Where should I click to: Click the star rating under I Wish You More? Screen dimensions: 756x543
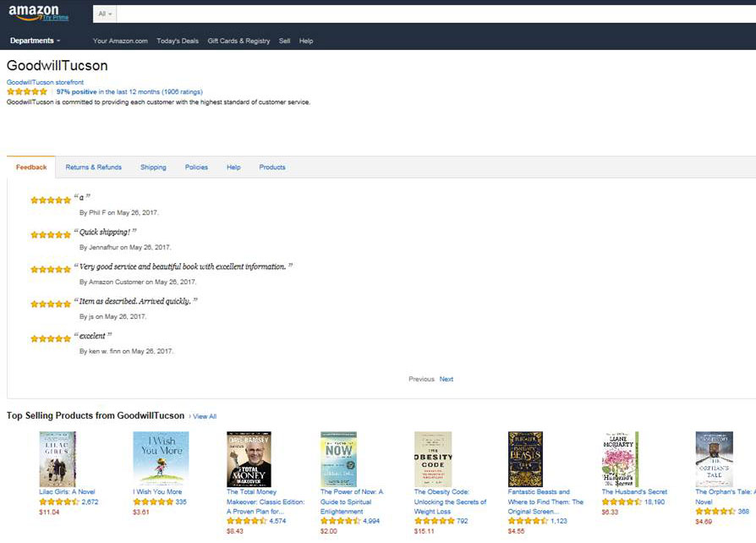click(153, 502)
